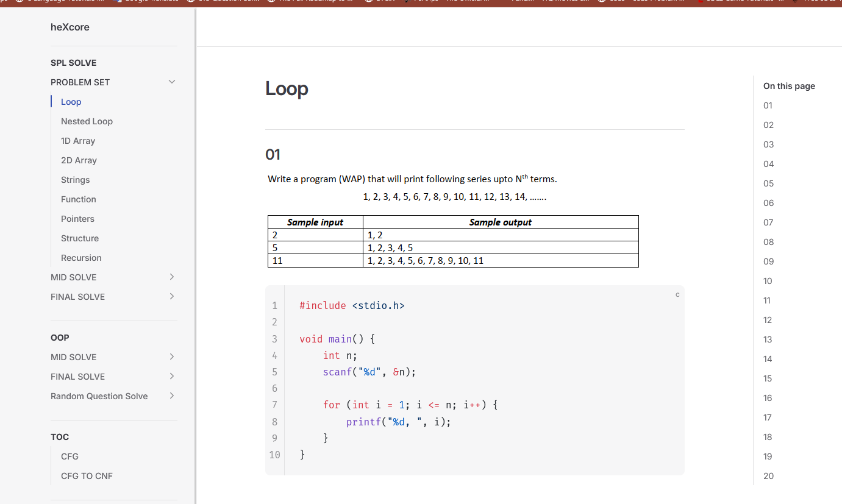842x504 pixels.
Task: Expand SPL MID SOLVE section chevron
Action: [x=172, y=277]
